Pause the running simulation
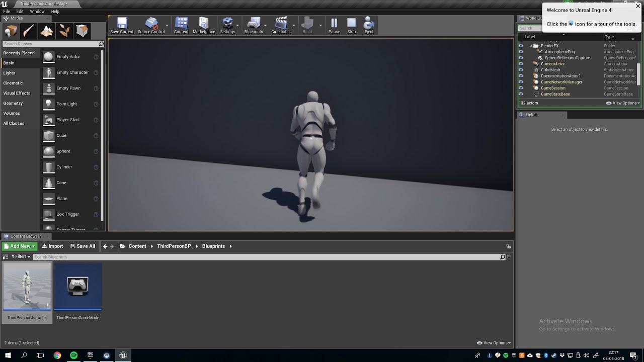Viewport: 644px width, 362px height. point(334,26)
